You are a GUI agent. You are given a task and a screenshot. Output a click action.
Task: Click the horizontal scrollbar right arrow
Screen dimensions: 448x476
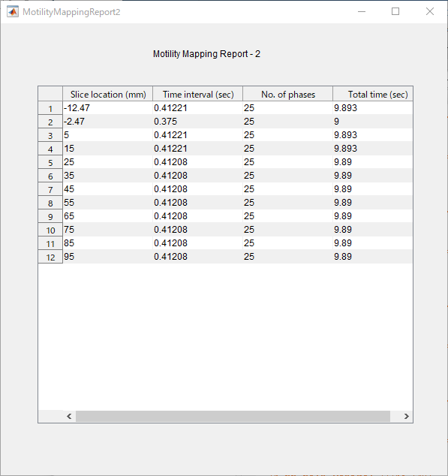(x=407, y=416)
